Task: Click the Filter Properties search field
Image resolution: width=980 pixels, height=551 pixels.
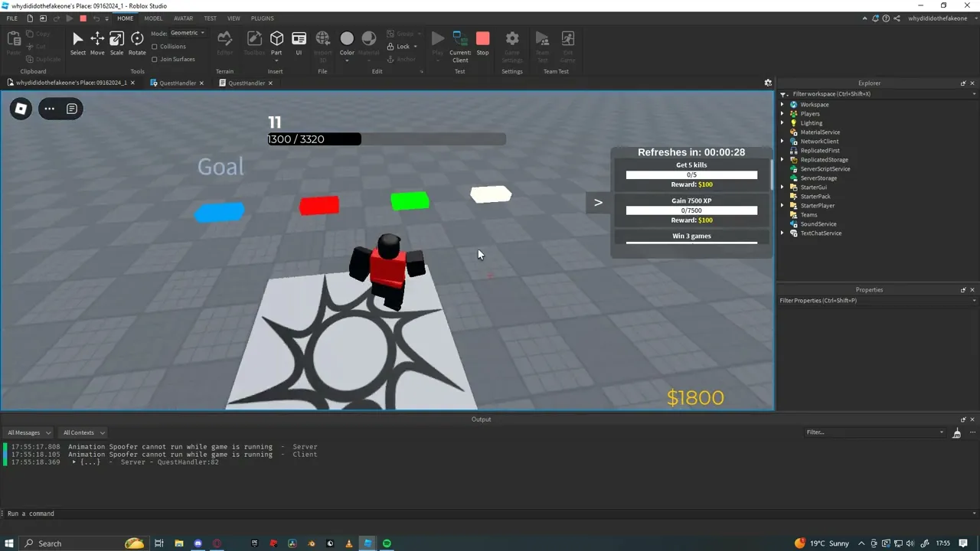Action: click(x=877, y=301)
